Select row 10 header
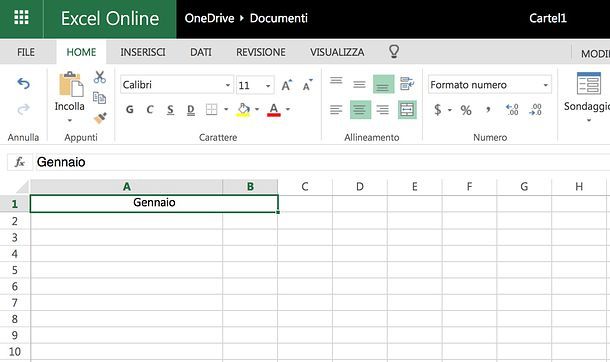The height and width of the screenshot is (362, 610). tap(15, 352)
